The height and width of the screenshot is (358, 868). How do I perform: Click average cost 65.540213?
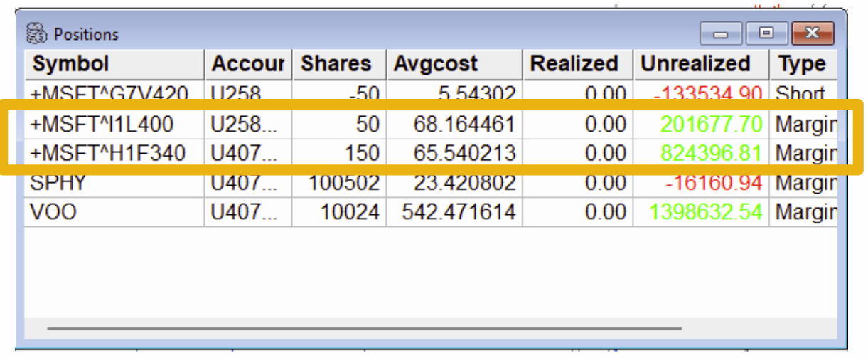(464, 153)
